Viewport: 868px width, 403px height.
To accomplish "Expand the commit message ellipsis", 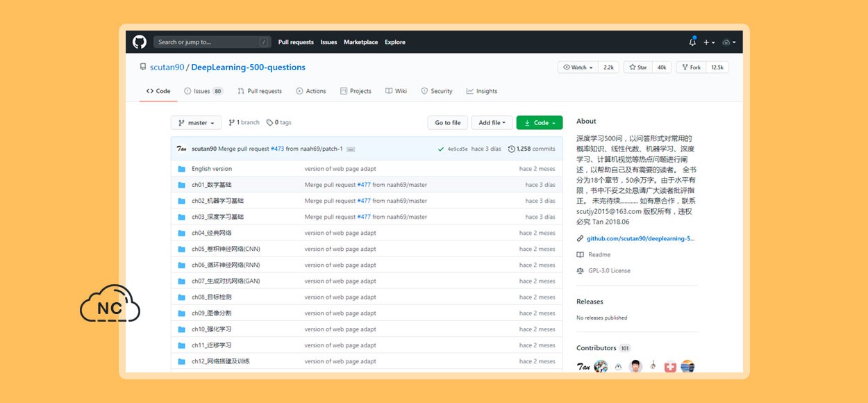I will pos(351,149).
